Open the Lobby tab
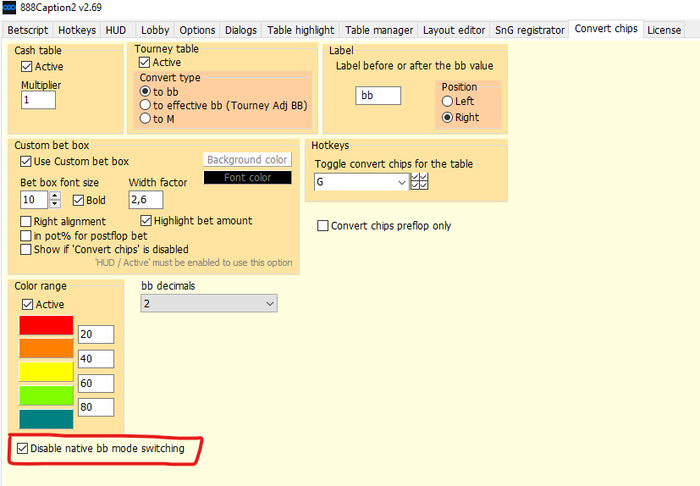Viewport: 700px width, 486px height. (155, 30)
